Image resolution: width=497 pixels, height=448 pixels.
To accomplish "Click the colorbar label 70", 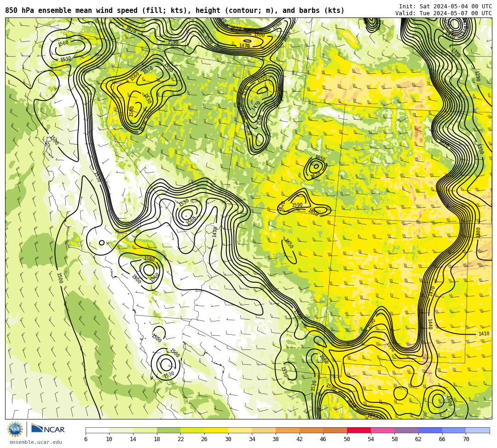I will pos(466,439).
